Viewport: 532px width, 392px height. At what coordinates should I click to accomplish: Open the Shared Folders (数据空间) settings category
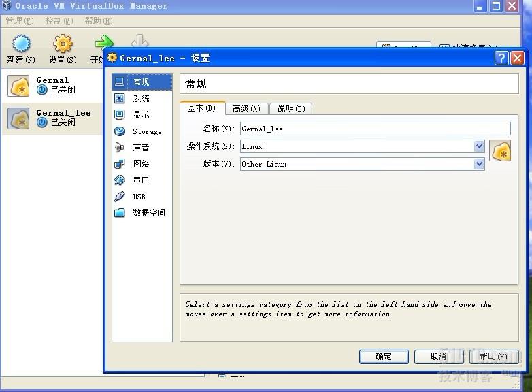142,213
